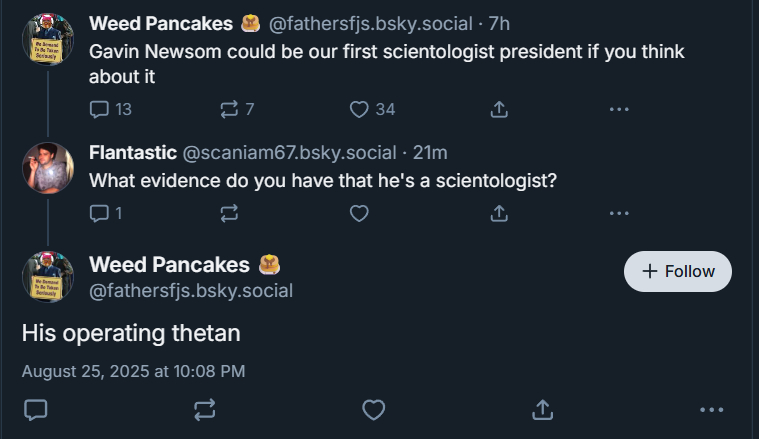Like Flantastic's reply
Screen dimensions: 759x439
point(360,212)
